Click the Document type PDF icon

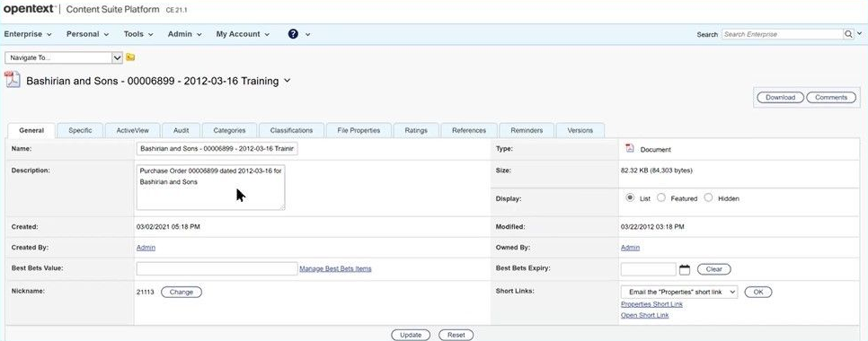[x=629, y=148]
